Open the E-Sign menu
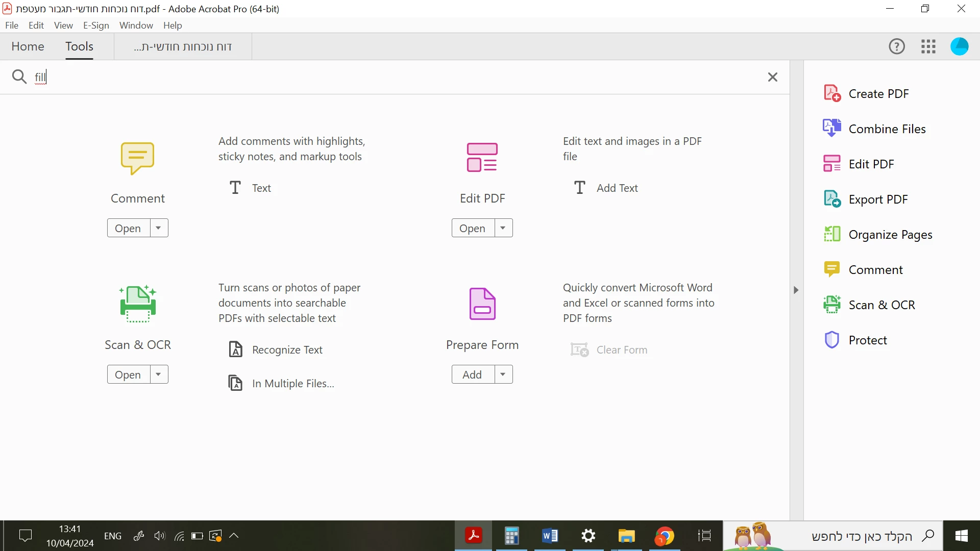The image size is (980, 551). pyautogui.click(x=96, y=26)
